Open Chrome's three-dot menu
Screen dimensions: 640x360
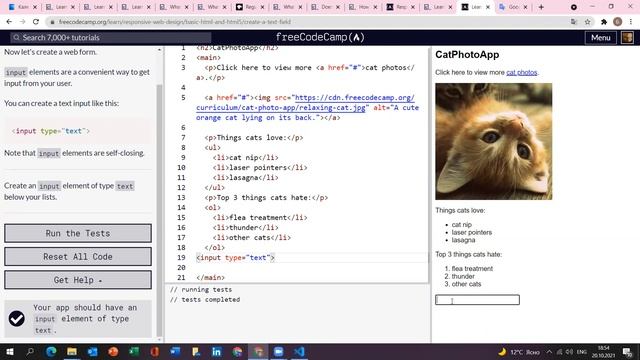coord(631,22)
